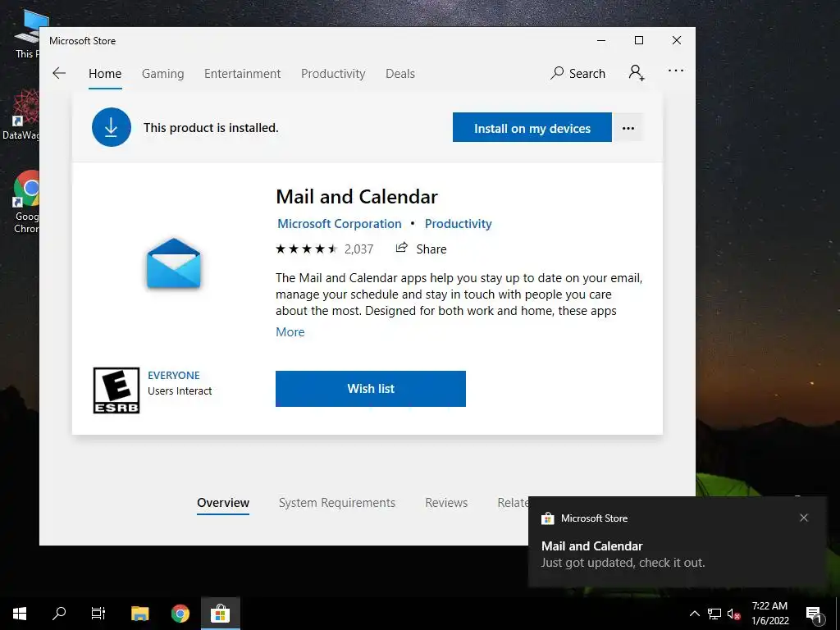The width and height of the screenshot is (840, 630).
Task: Go back with the Store back arrow
Action: (59, 73)
